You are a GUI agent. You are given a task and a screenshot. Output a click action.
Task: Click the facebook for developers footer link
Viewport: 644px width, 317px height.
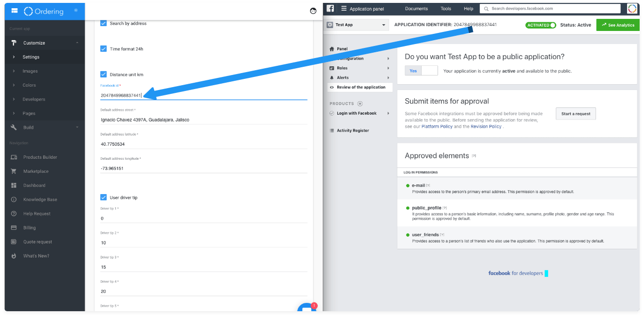coord(516,273)
